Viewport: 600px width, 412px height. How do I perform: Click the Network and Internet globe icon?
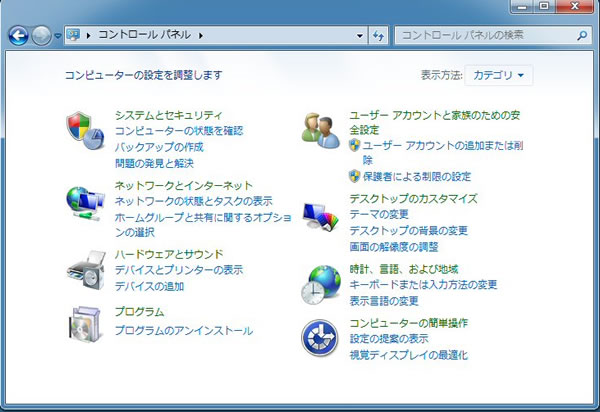point(85,203)
